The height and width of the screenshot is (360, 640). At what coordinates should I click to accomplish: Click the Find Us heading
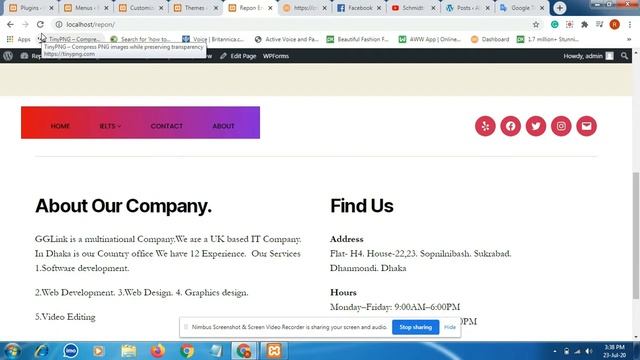pos(362,206)
